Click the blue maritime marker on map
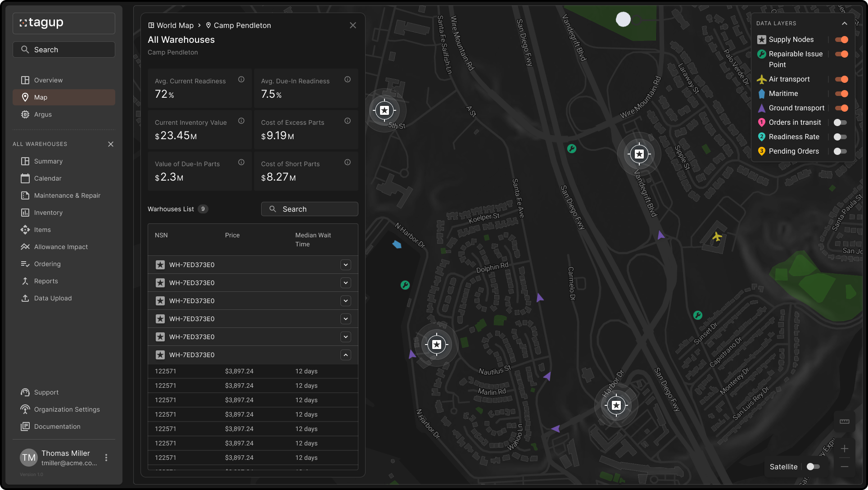This screenshot has height=490, width=868. coord(397,244)
